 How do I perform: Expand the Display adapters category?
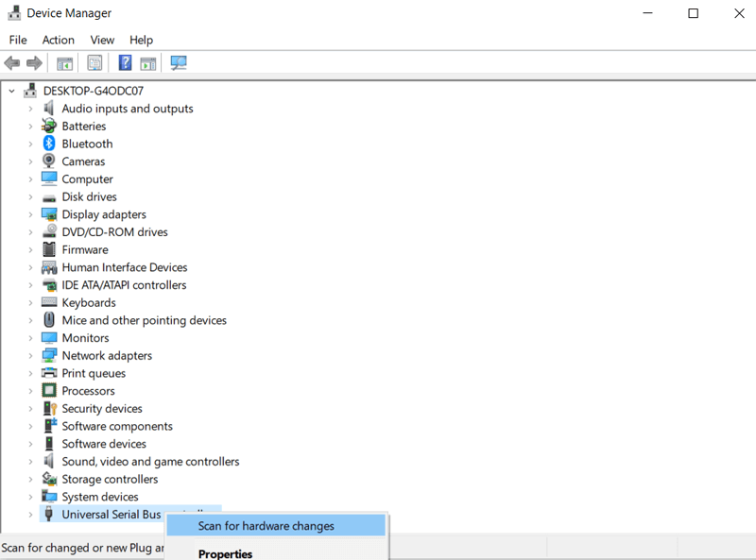(30, 214)
